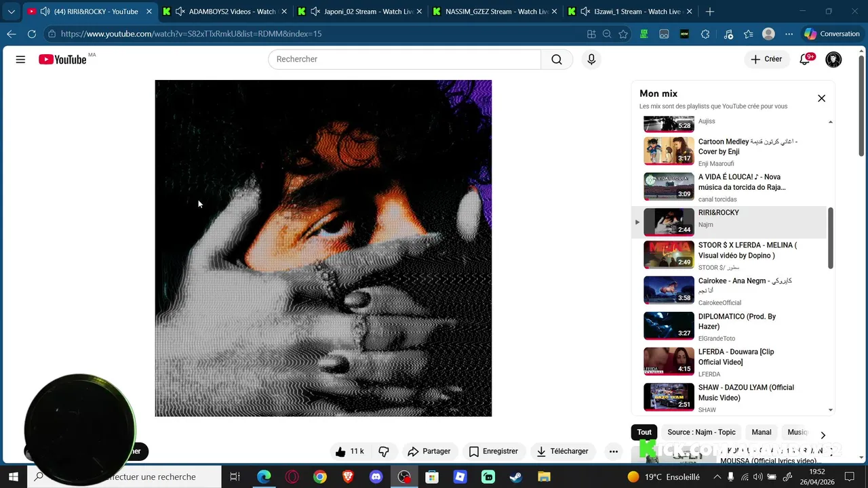Add page to favorites star
The height and width of the screenshot is (488, 868).
(x=623, y=34)
